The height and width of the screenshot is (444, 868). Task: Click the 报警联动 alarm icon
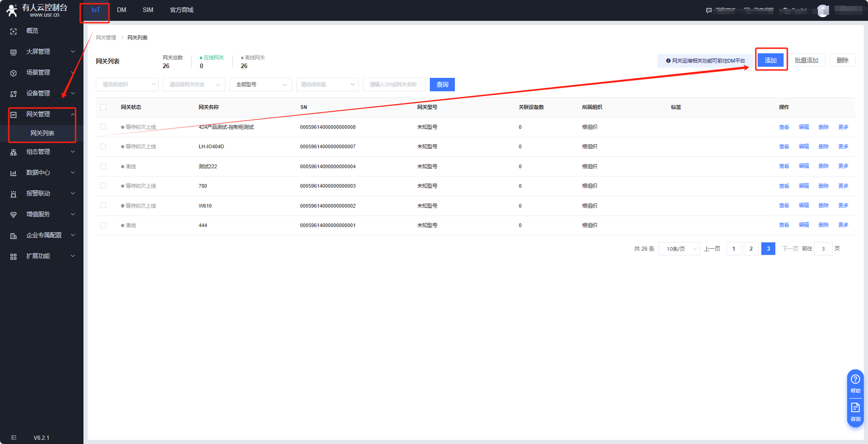pyautogui.click(x=13, y=194)
